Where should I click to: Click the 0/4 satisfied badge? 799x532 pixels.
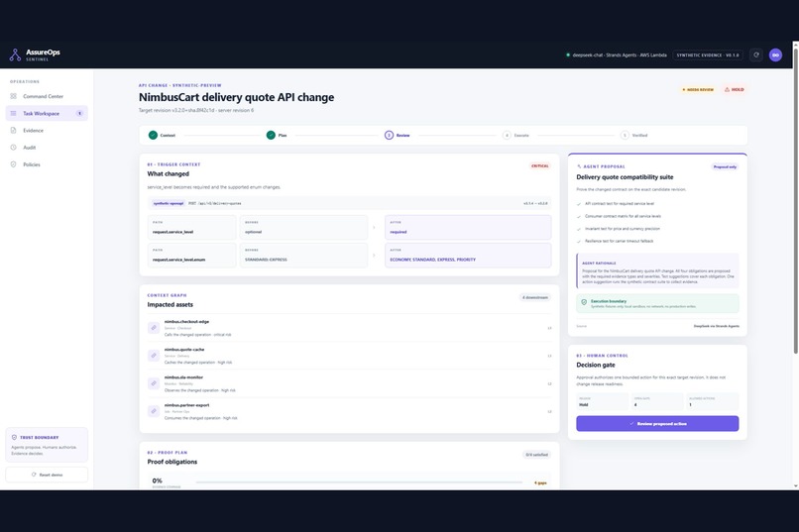click(536, 455)
